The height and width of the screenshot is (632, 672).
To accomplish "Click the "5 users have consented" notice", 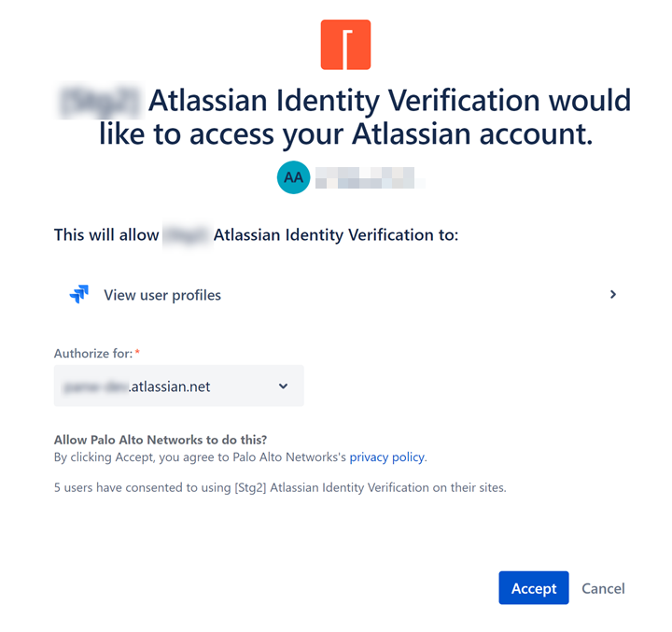I will [279, 487].
